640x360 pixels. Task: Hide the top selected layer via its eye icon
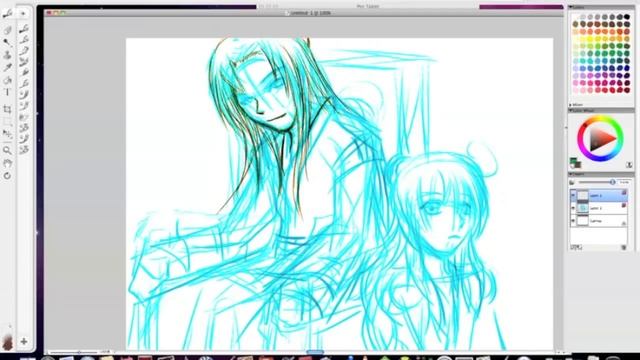click(x=573, y=196)
